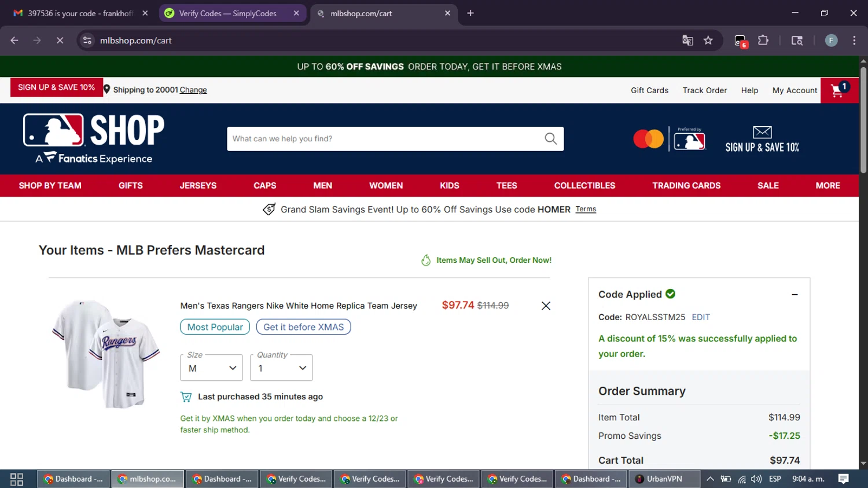Open the SALE menu

(768, 186)
